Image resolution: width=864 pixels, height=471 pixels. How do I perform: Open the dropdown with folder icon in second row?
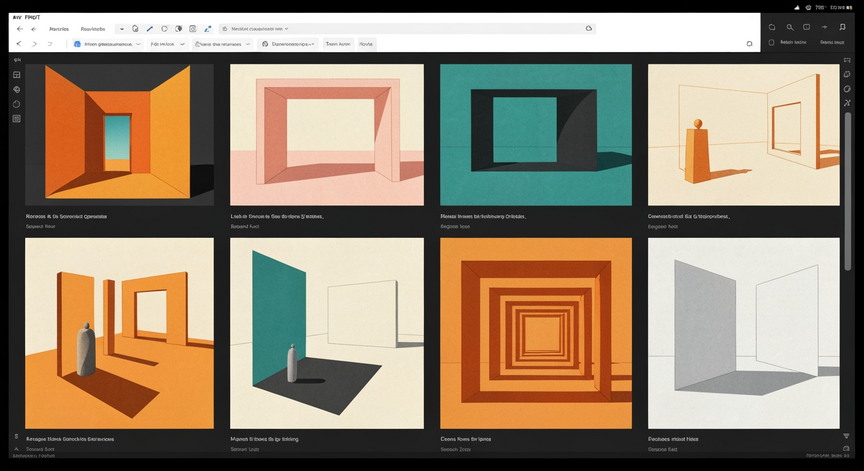click(x=222, y=44)
